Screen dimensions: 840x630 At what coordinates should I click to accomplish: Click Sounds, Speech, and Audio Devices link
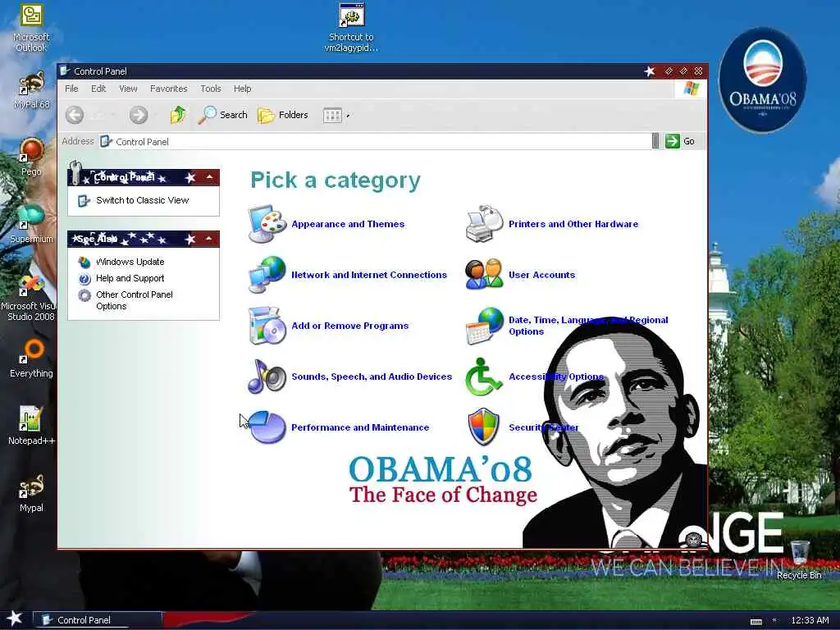[x=372, y=377]
